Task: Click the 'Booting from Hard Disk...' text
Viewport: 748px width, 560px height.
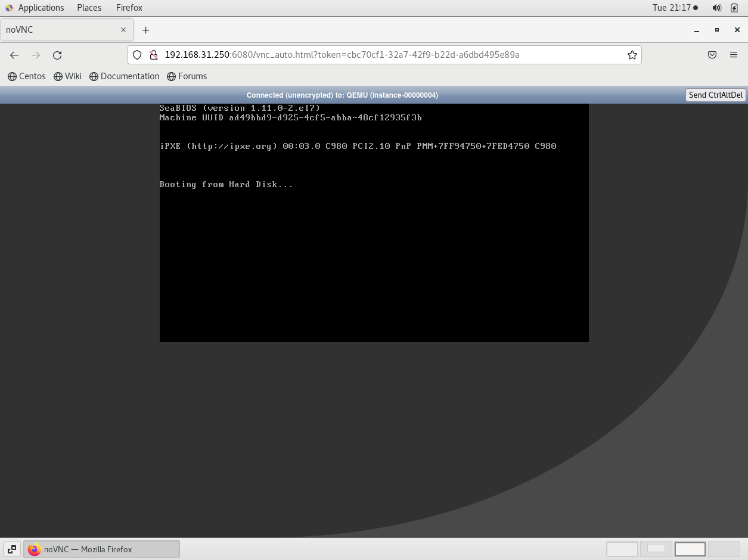Action: pyautogui.click(x=226, y=185)
